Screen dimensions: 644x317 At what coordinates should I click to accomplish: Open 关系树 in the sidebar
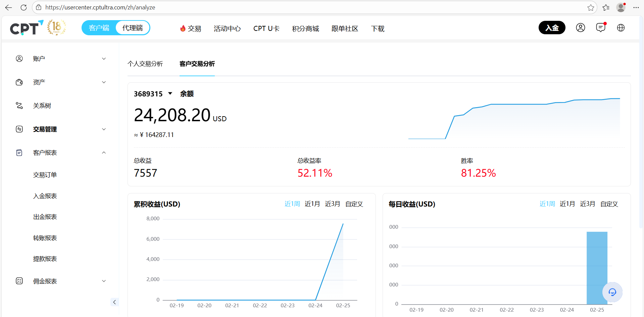[42, 106]
